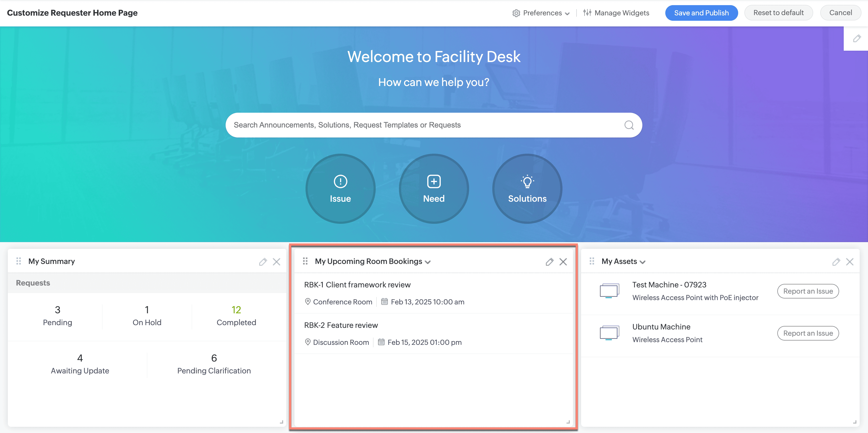Click the Preferences gear icon

[515, 13]
